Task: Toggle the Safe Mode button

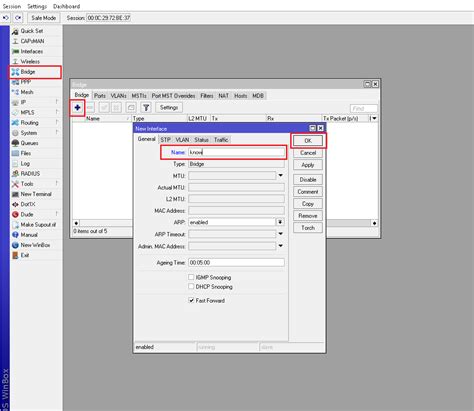Action: pos(44,18)
